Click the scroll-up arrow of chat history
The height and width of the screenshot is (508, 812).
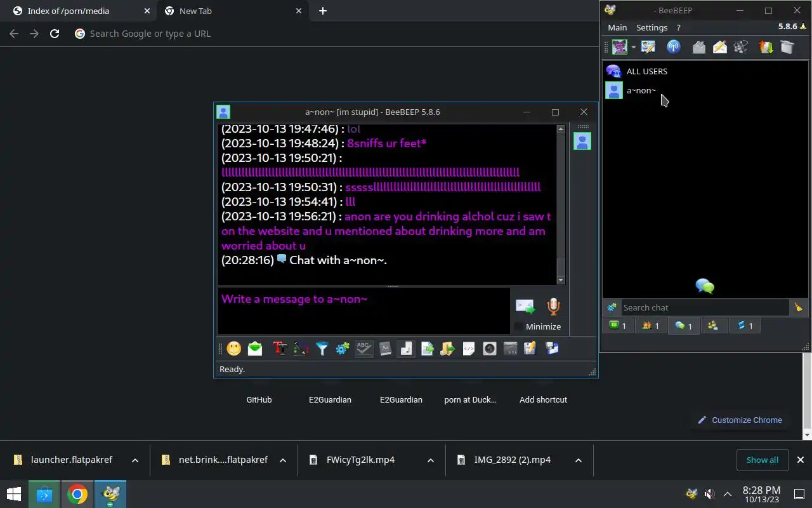[x=560, y=129]
